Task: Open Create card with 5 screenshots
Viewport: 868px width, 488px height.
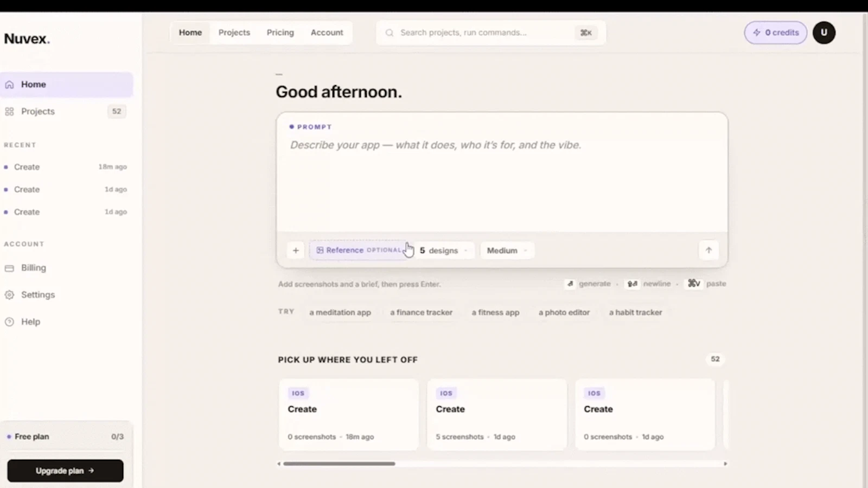Action: coord(497,415)
